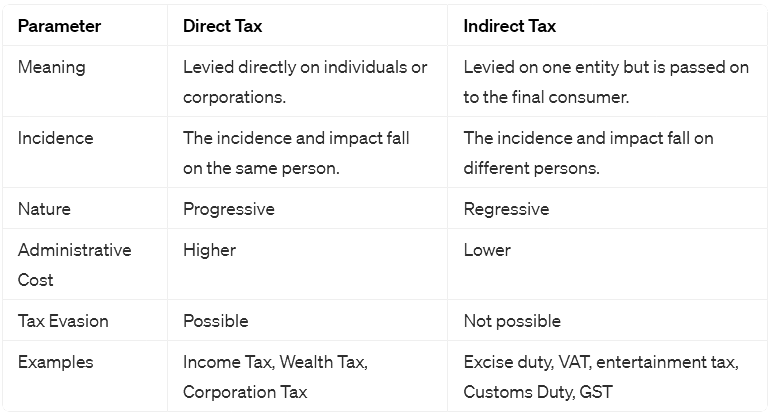Select the Examples row label

click(55, 362)
